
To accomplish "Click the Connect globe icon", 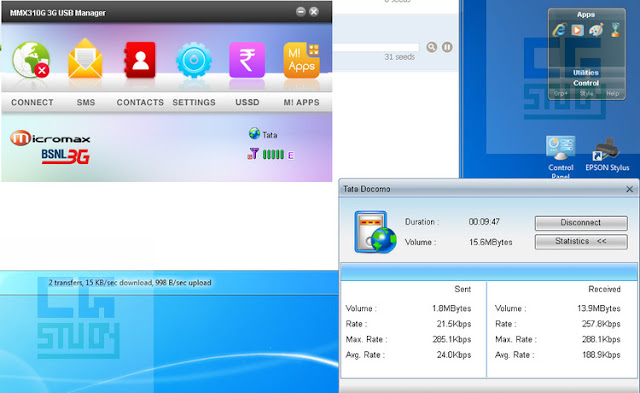I will click(x=31, y=60).
